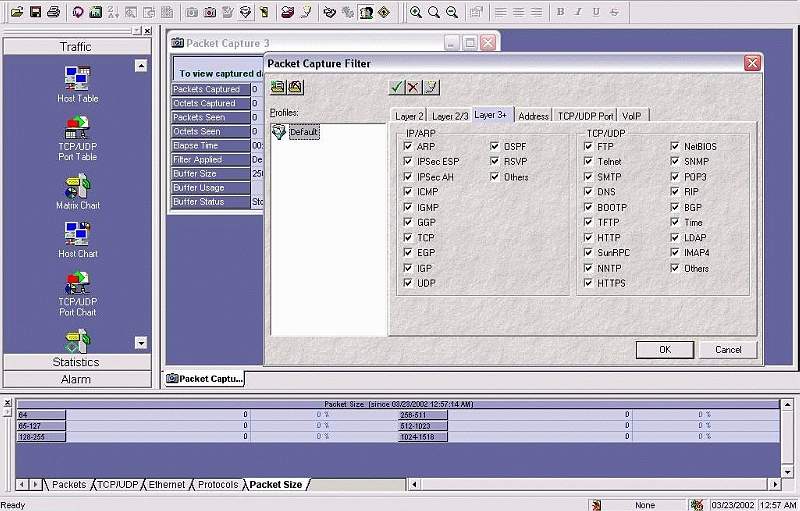Switch to the Ethernet bottom tab
The height and width of the screenshot is (511, 800).
coord(167,485)
